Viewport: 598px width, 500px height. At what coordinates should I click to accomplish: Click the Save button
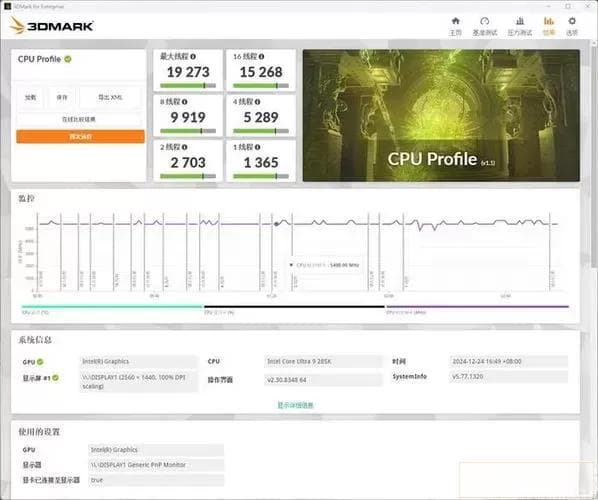click(62, 98)
